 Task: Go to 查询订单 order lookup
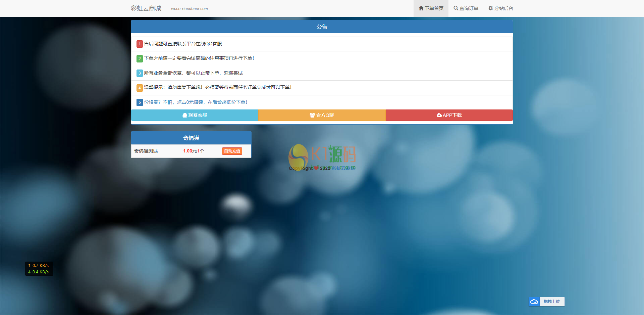pos(466,8)
